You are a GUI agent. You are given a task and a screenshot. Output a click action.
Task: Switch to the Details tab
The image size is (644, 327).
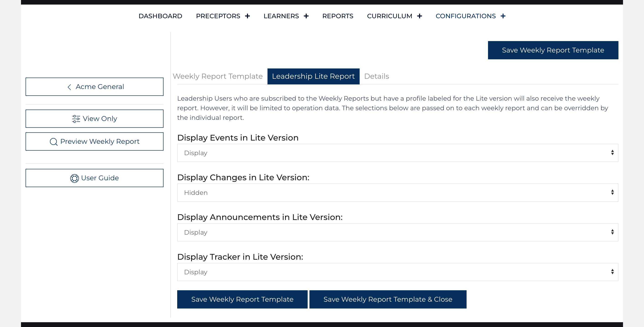(376, 76)
